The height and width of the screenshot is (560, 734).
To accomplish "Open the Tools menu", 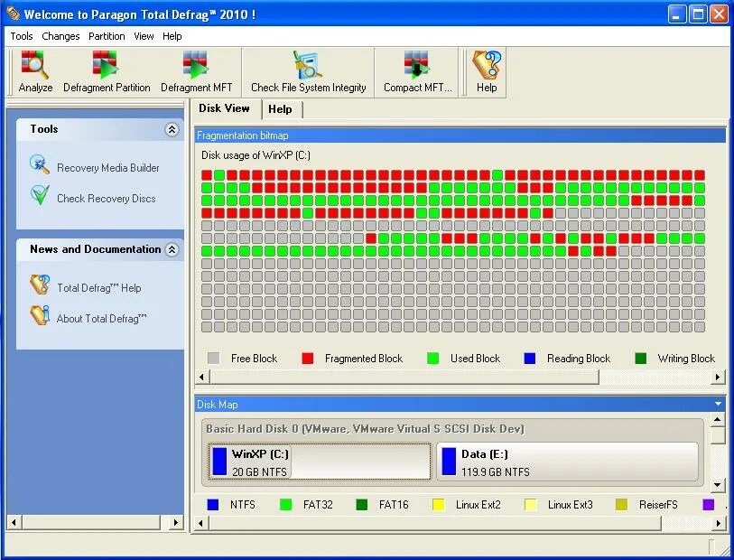I will 22,36.
